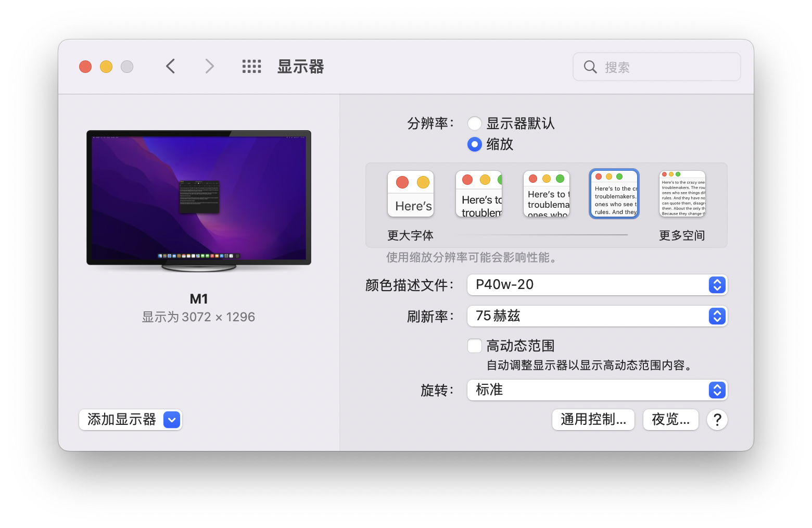Select 缩放 resolution radio button
Viewport: 812px width, 528px height.
(474, 144)
